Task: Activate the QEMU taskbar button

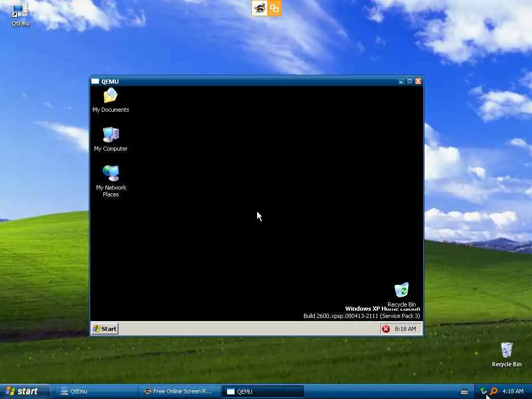Action: [x=262, y=392]
